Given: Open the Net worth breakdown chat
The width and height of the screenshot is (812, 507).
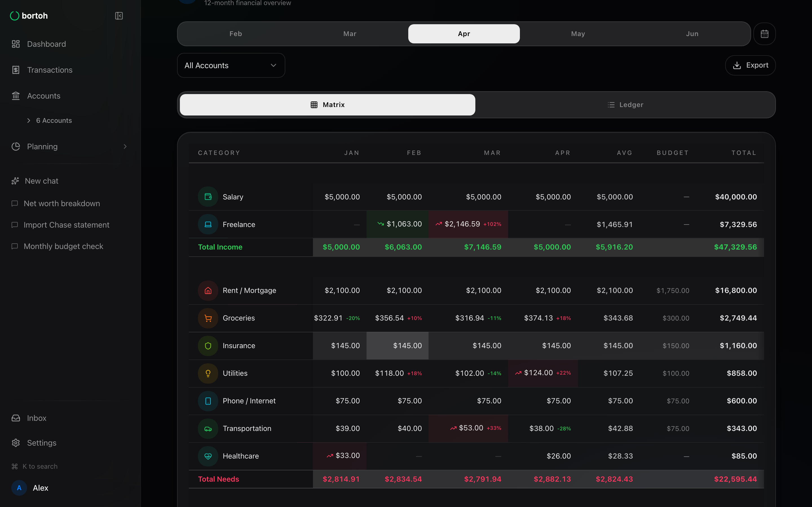Looking at the screenshot, I should tap(62, 204).
